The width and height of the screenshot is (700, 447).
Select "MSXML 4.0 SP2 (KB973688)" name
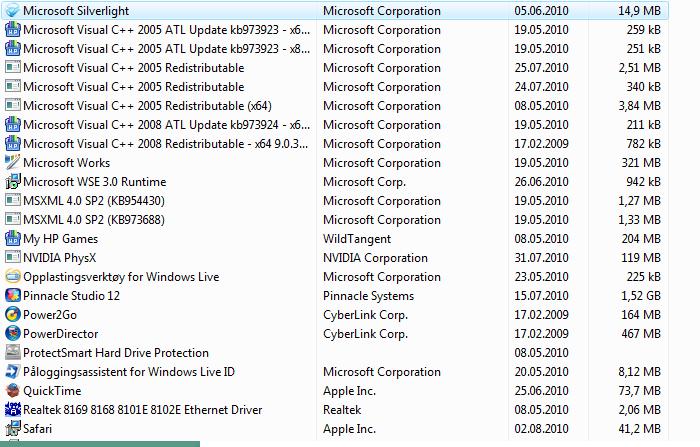[94, 220]
